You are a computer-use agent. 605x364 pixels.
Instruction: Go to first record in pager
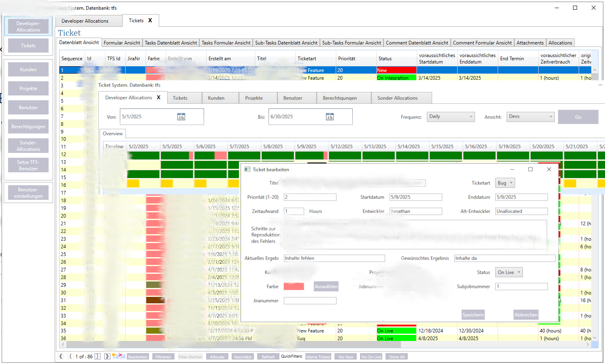pos(61,356)
